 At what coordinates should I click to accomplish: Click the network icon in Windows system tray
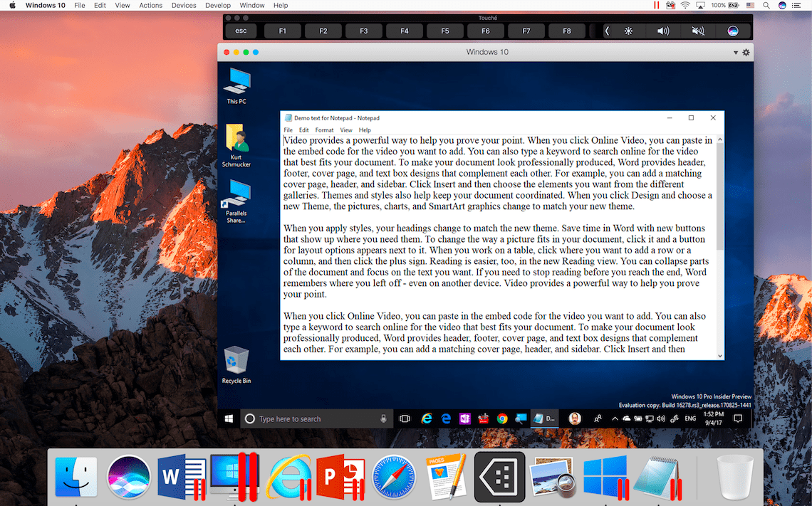650,419
